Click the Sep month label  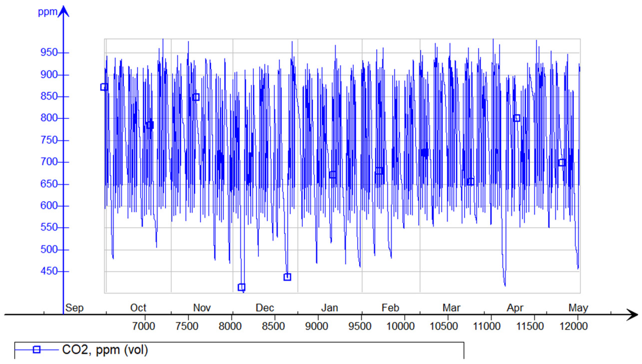74,308
